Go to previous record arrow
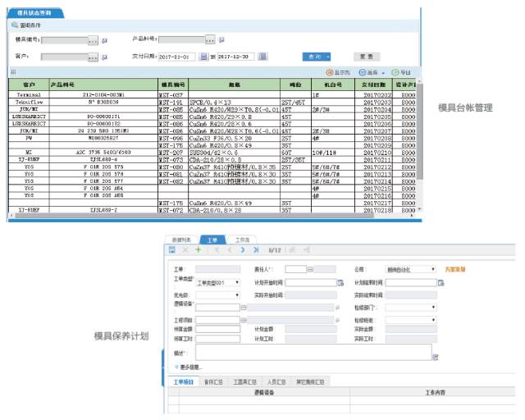The width and height of the screenshot is (525, 420). pyautogui.click(x=230, y=250)
